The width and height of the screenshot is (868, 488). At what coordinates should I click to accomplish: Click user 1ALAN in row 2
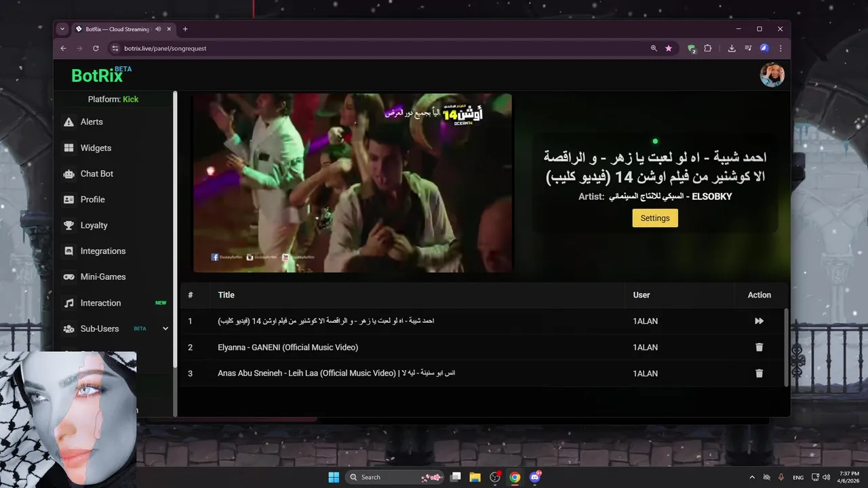click(645, 347)
